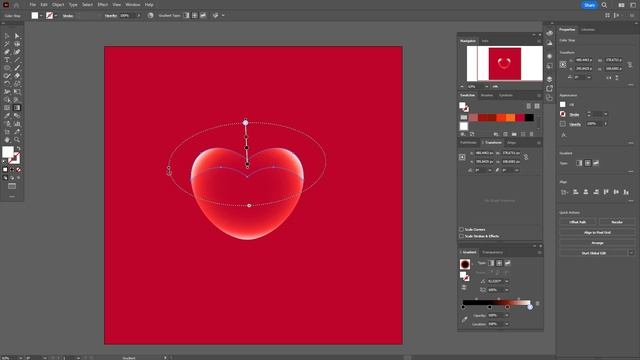Open stroke weight dropdown in Properties panel

coord(606,114)
